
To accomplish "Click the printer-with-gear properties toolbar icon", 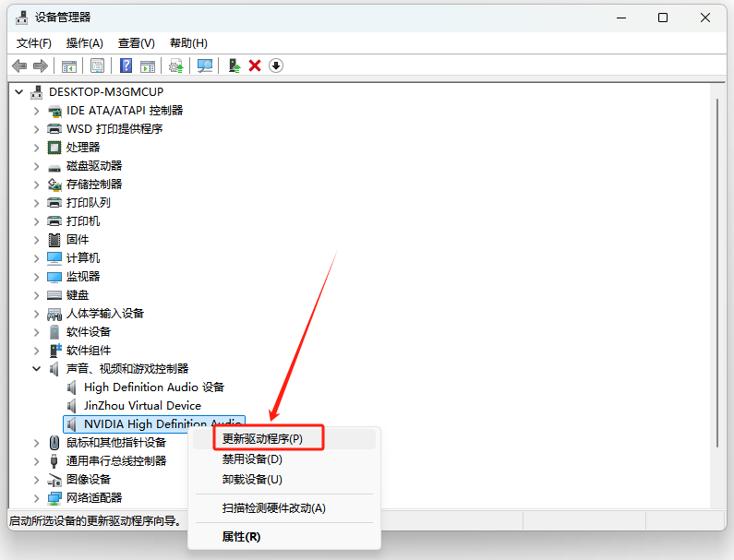I will pos(176,66).
